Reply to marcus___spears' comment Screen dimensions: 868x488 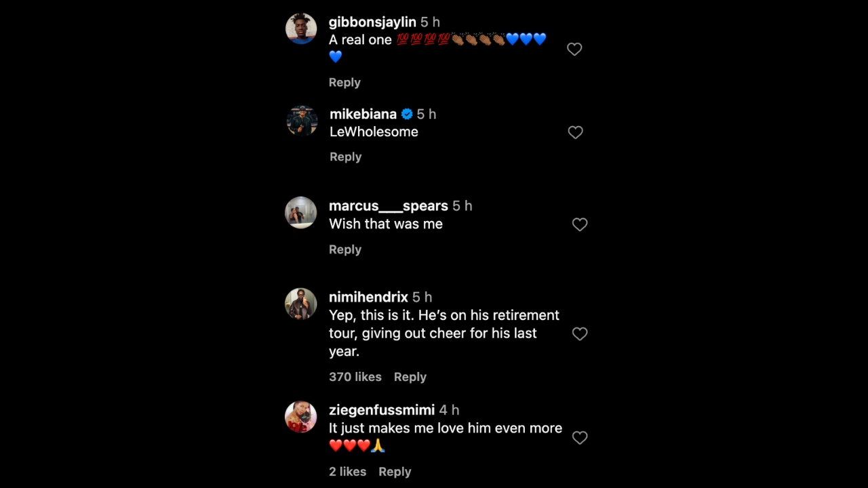pos(345,249)
